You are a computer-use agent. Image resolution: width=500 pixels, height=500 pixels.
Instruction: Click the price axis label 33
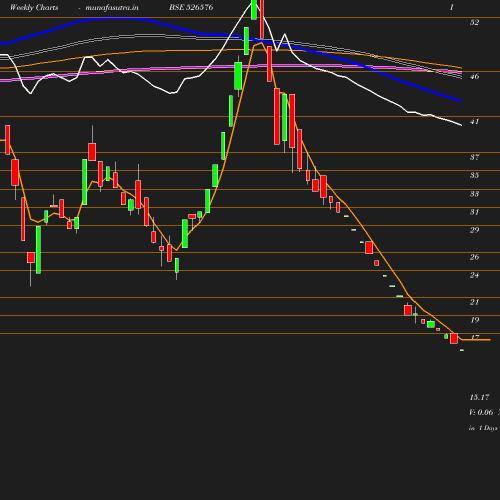coord(474,194)
